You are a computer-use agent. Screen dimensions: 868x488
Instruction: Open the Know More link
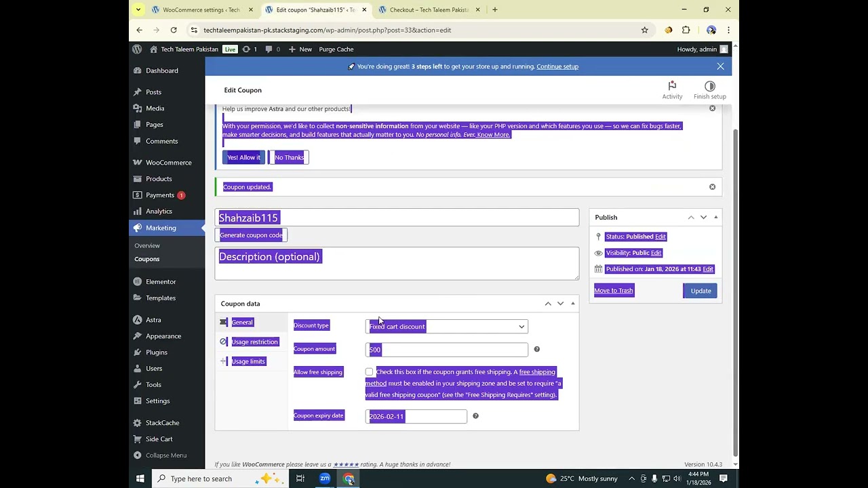[493, 135]
